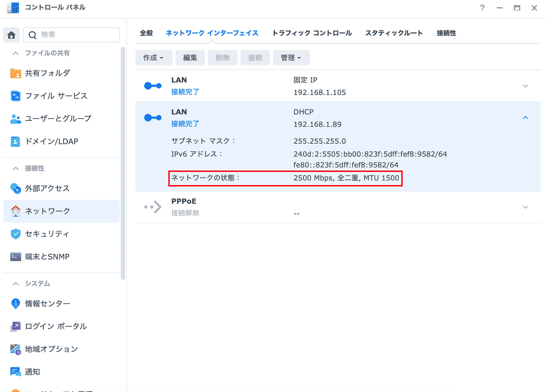546x392 pixels.
Task: Expand the fixed IP LAN 192.168.1.105 row chevron
Action: coord(525,86)
